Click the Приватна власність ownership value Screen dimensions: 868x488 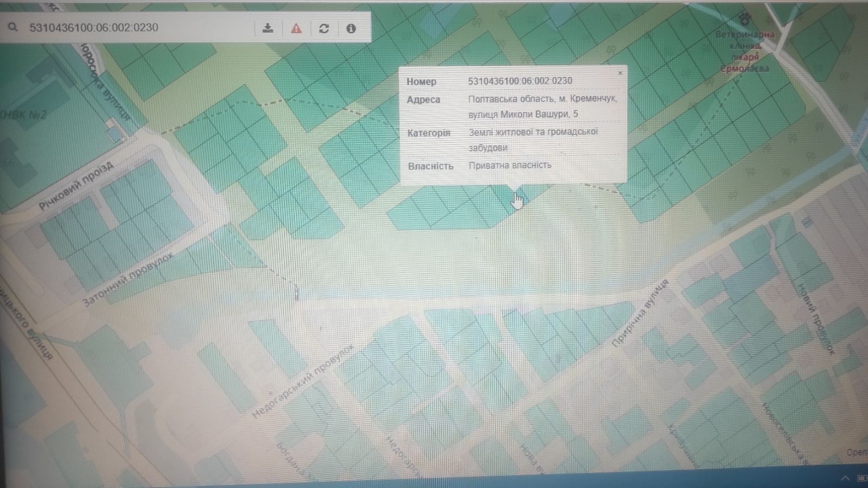[x=510, y=165]
